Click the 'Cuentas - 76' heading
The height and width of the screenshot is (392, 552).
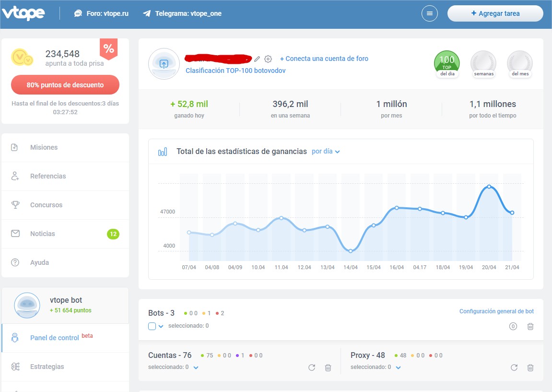coord(170,356)
